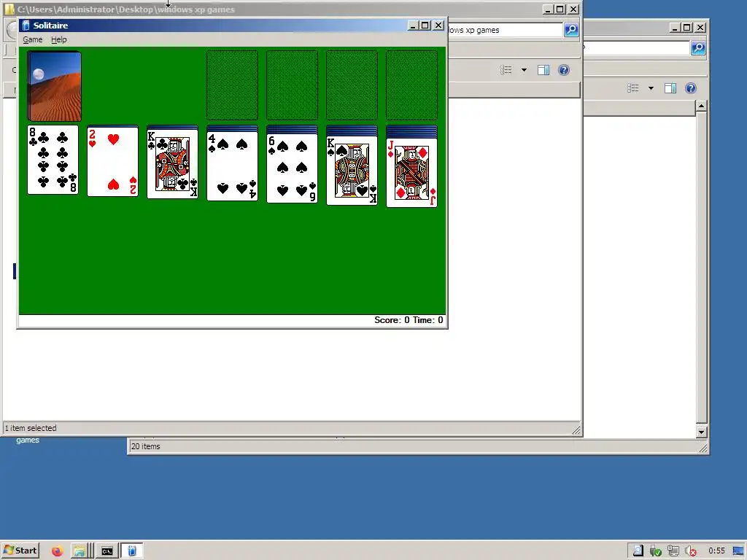
Task: Launch Firefox from the taskbar
Action: coord(57,551)
